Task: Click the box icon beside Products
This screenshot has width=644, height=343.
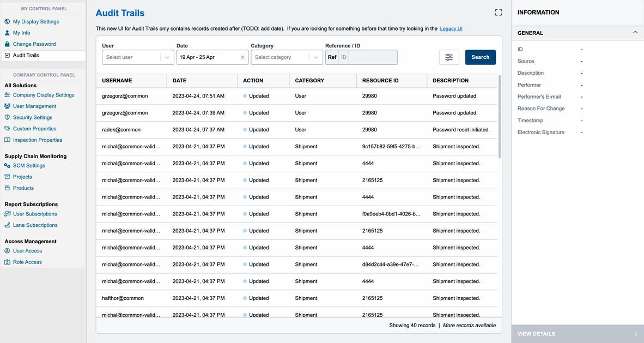Action: 7,188
